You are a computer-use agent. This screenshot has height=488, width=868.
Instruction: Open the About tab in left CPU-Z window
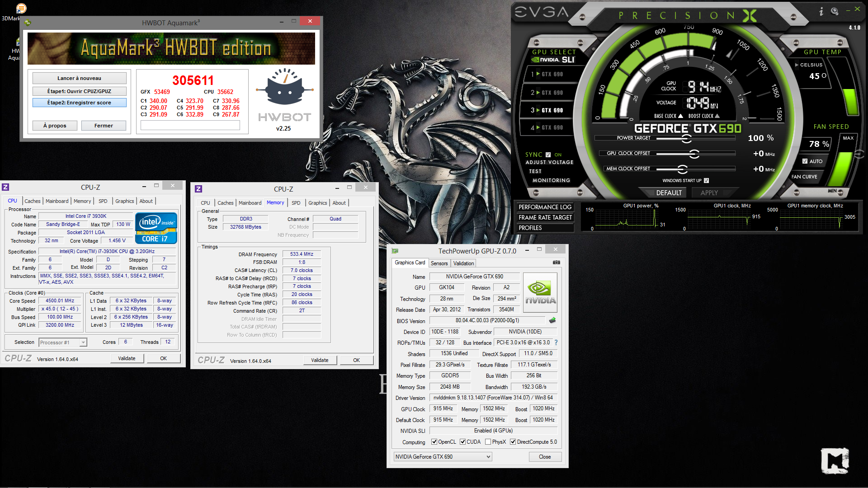[x=146, y=201]
